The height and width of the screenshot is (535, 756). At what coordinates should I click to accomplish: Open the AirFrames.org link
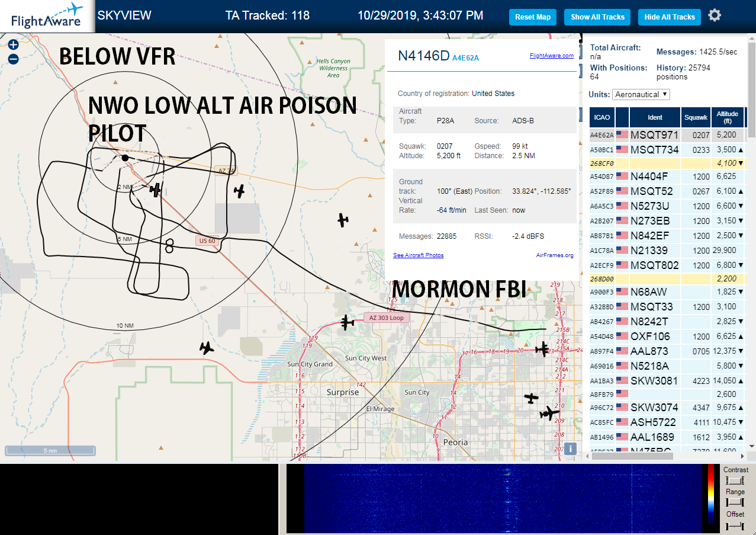coord(555,255)
